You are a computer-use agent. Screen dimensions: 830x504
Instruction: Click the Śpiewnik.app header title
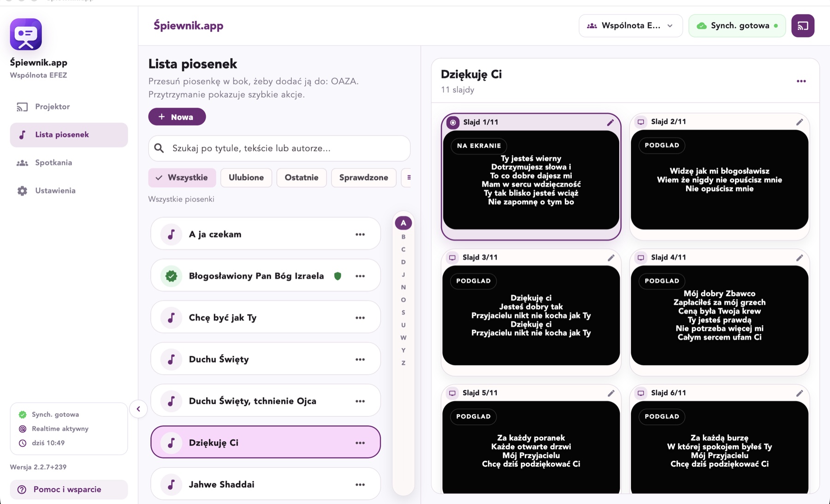(x=188, y=26)
